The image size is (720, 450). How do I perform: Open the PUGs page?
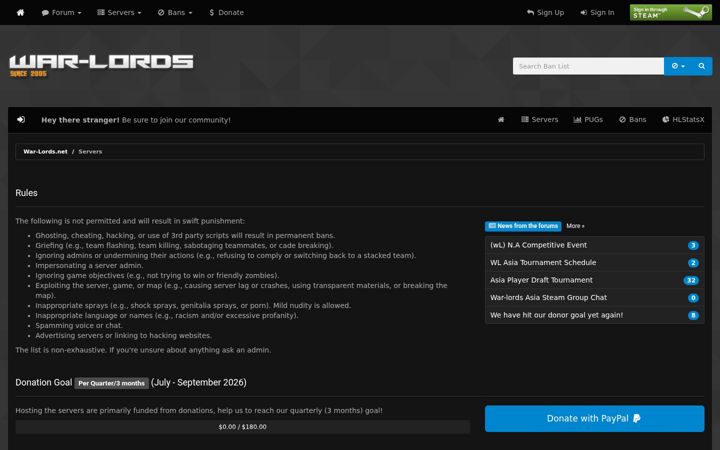pos(588,119)
